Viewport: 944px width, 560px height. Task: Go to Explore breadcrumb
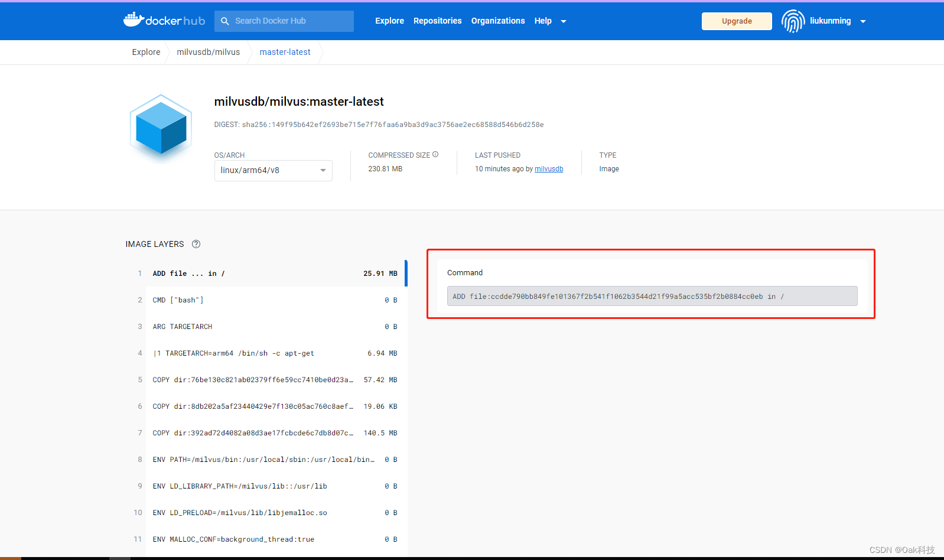coord(146,52)
